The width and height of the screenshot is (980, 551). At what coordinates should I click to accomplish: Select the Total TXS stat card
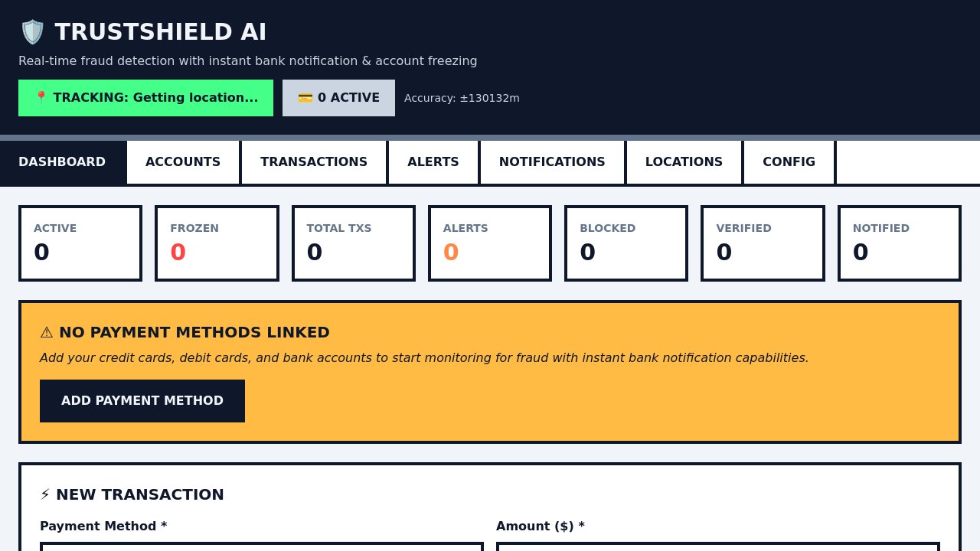354,243
